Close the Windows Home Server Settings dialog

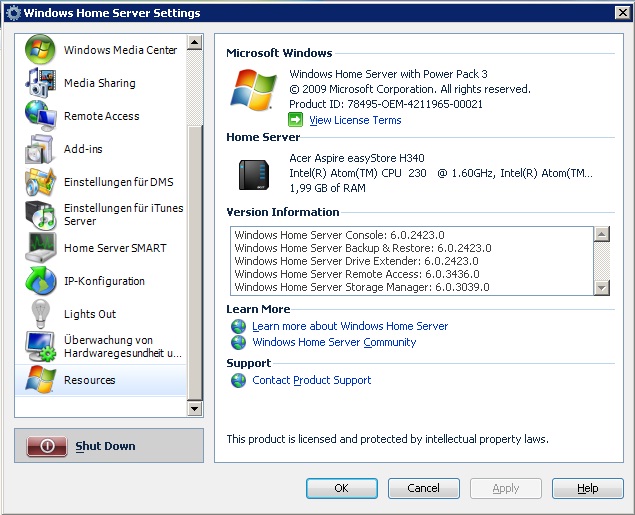coord(623,13)
